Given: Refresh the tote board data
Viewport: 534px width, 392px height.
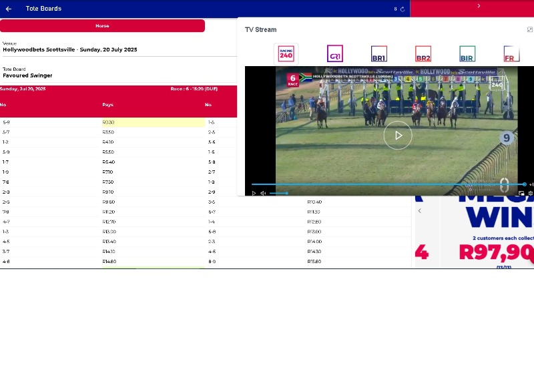Looking at the screenshot, I should pyautogui.click(x=402, y=9).
